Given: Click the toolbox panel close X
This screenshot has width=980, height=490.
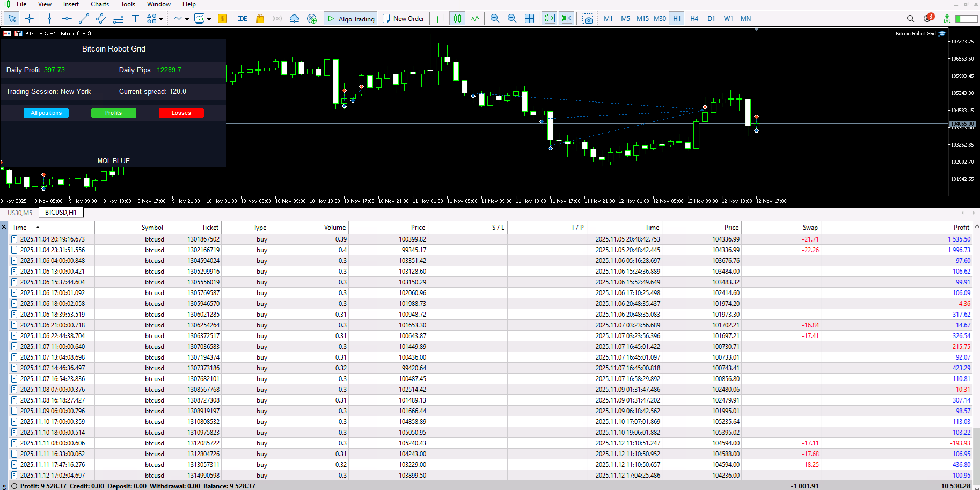Looking at the screenshot, I should point(4,227).
